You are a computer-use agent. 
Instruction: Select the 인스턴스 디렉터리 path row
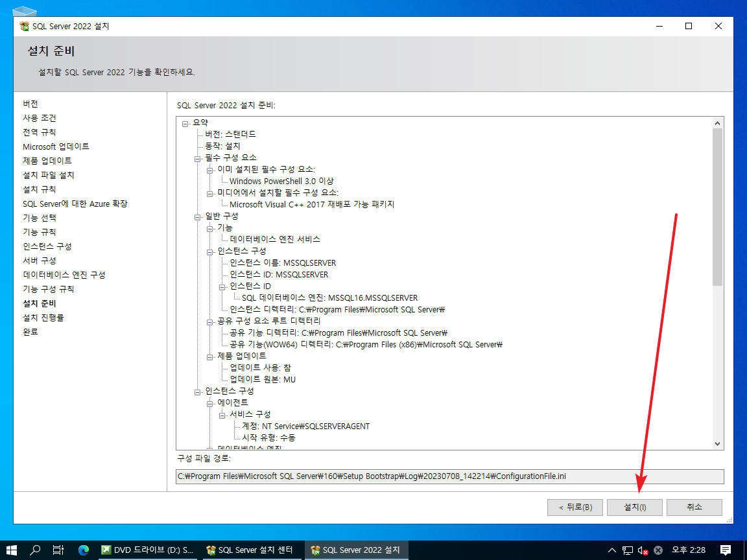337,310
